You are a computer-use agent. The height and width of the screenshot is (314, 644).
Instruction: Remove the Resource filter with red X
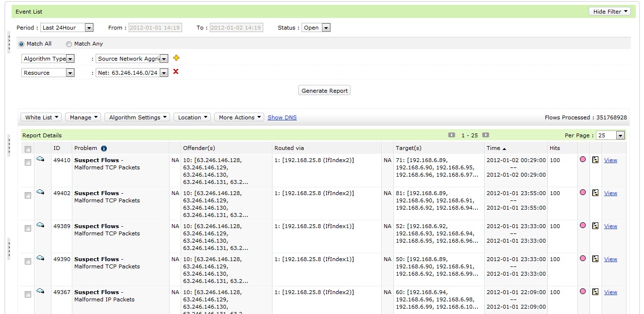click(x=176, y=72)
